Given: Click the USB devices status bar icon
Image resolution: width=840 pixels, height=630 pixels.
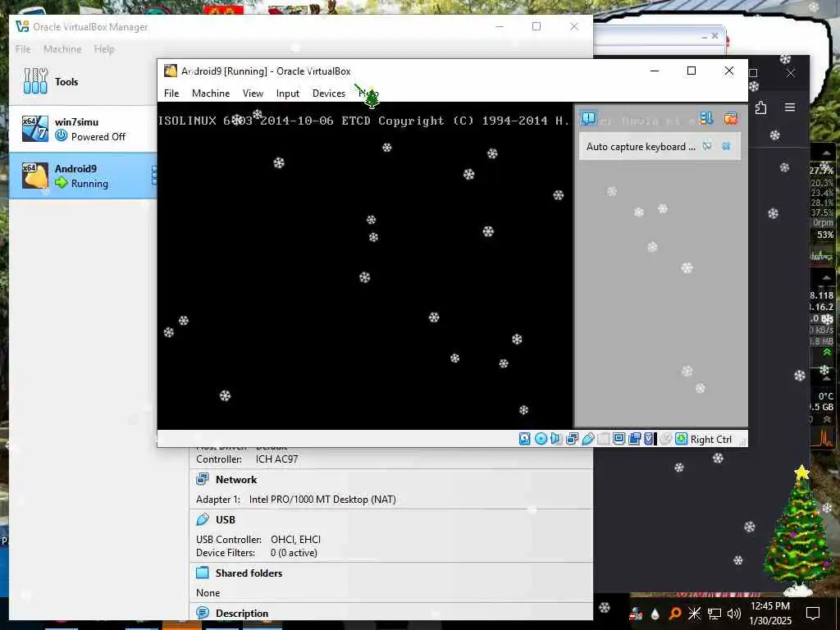Looking at the screenshot, I should click(587, 440).
